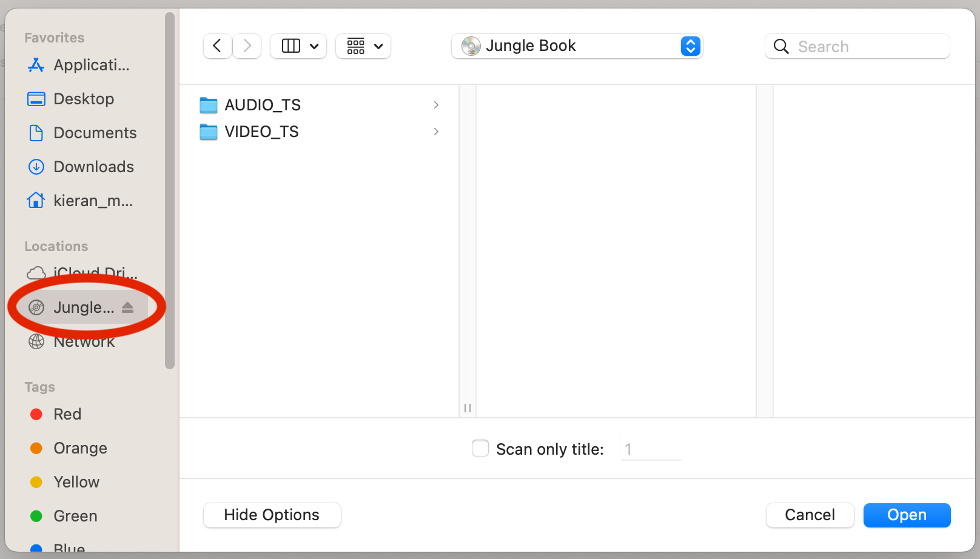Expand the AUDIO_TS folder chevron

pos(436,105)
